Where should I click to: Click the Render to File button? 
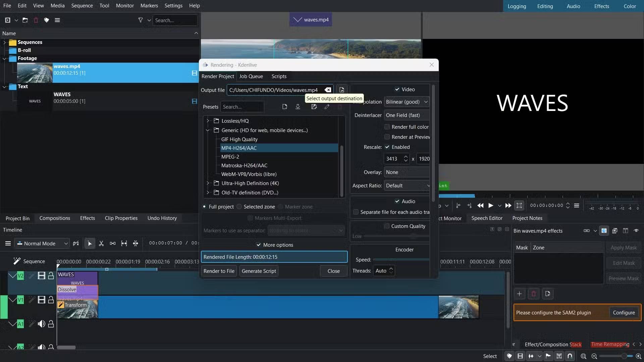[x=219, y=271]
